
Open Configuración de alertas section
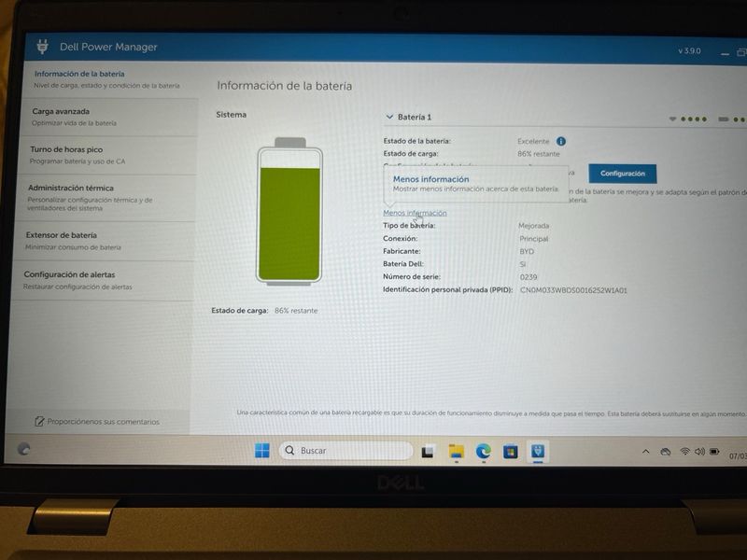pos(103,281)
